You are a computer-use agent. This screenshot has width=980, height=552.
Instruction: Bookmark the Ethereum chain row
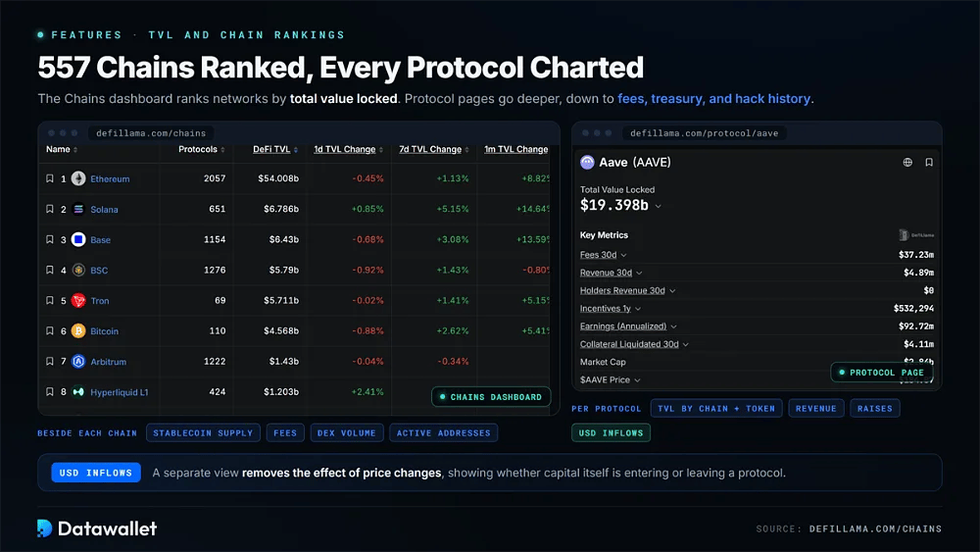coord(49,178)
